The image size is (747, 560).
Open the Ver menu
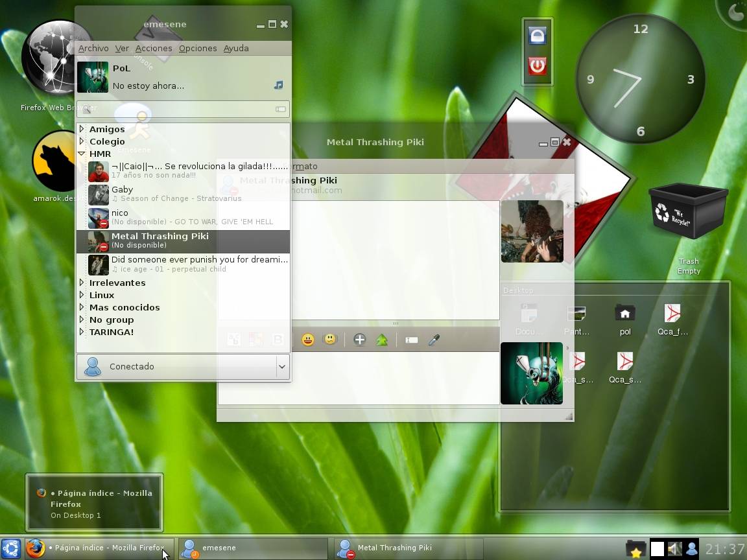pyautogui.click(x=122, y=48)
